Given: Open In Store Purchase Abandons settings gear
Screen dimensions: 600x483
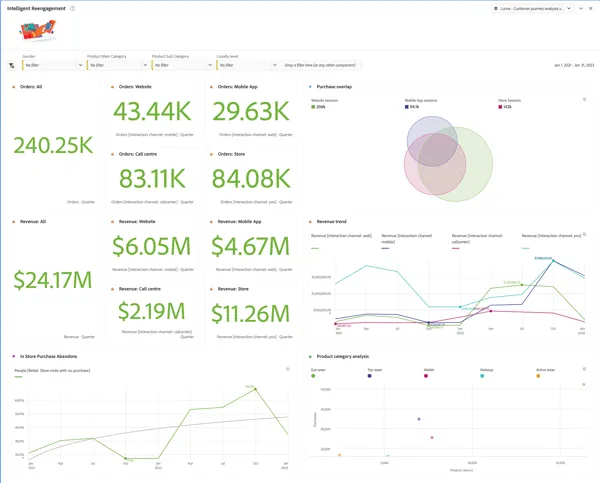Looking at the screenshot, I should [x=288, y=369].
